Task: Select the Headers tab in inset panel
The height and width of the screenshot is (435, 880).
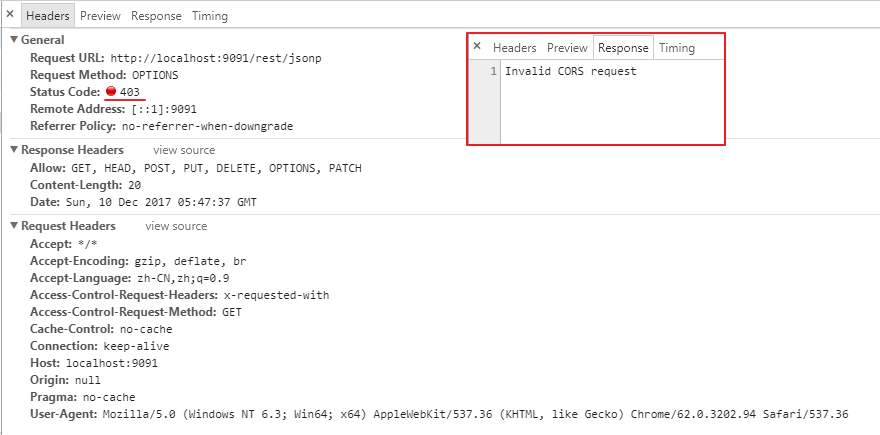Action: click(x=515, y=48)
